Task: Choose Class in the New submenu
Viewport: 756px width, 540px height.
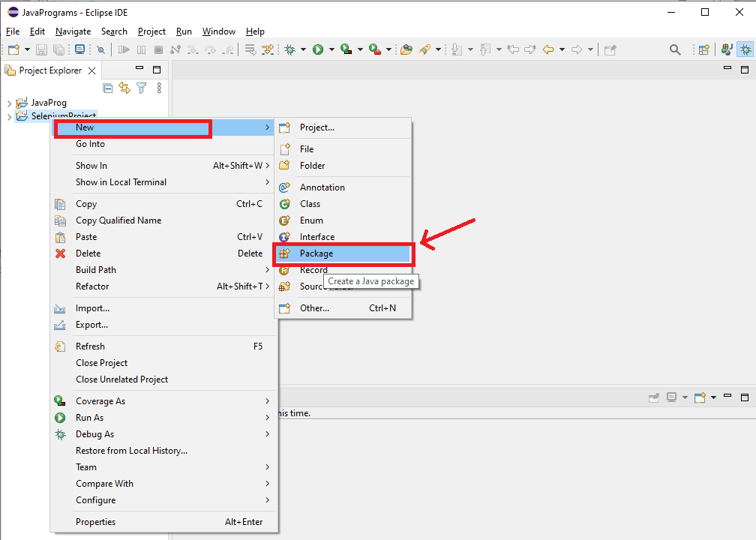Action: coord(310,204)
